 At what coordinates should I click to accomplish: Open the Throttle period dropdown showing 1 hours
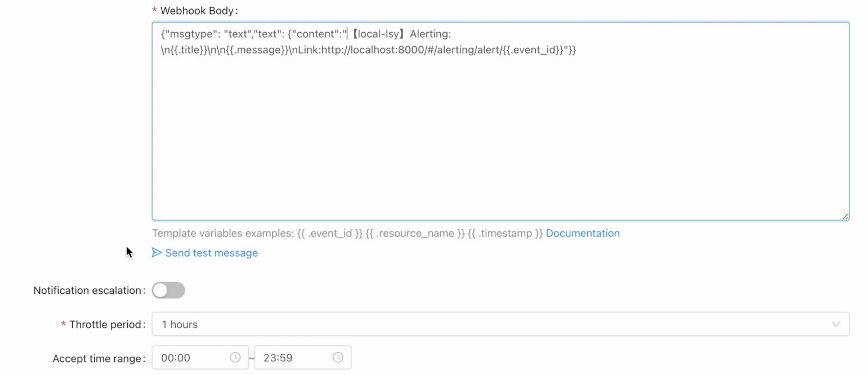pyautogui.click(x=494, y=325)
